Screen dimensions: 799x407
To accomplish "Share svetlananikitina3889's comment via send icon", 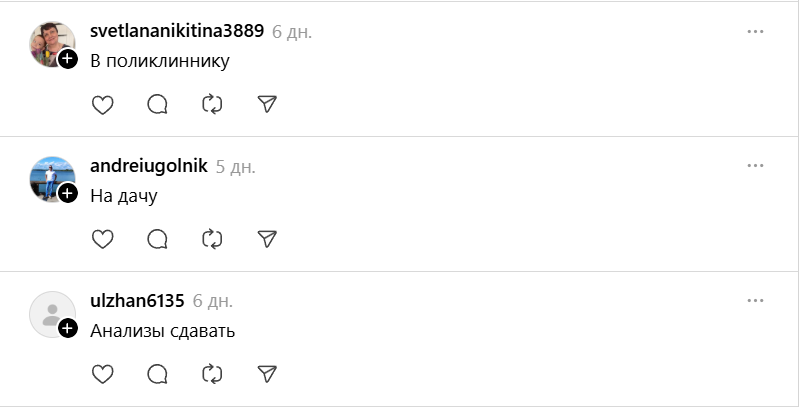I will click(x=266, y=104).
